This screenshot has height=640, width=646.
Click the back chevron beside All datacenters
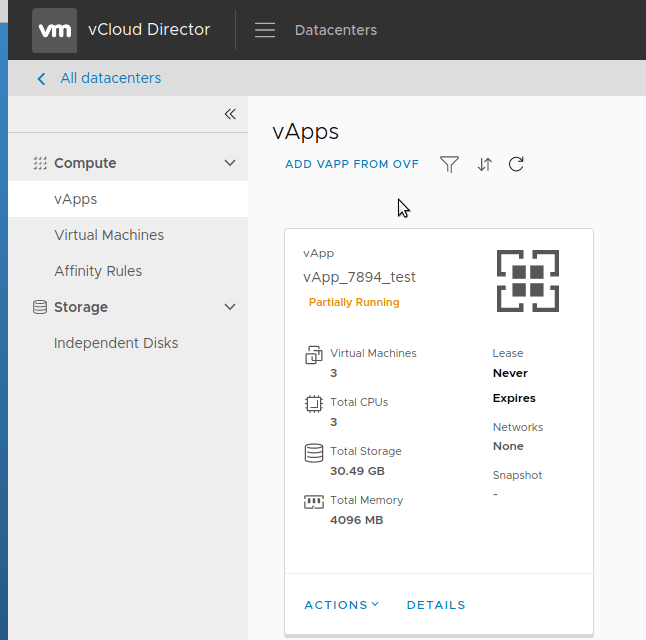(x=41, y=79)
